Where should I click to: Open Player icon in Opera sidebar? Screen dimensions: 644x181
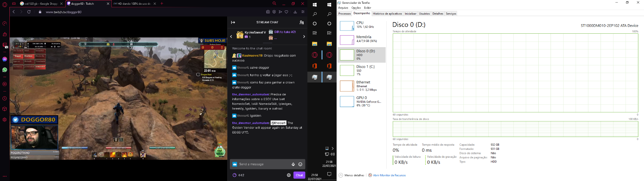5,84
